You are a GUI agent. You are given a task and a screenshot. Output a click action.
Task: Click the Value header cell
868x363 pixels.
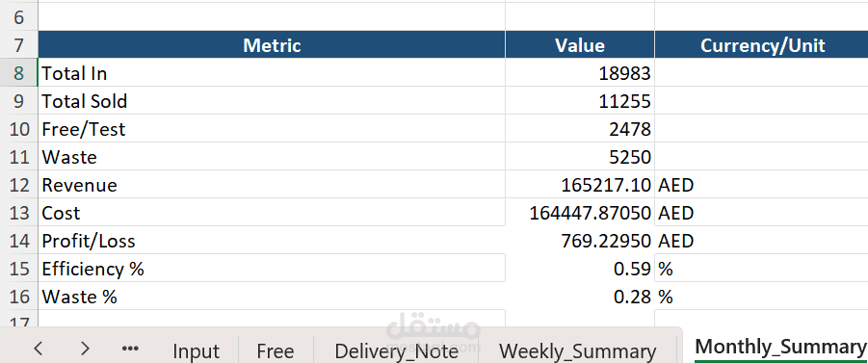(580, 45)
